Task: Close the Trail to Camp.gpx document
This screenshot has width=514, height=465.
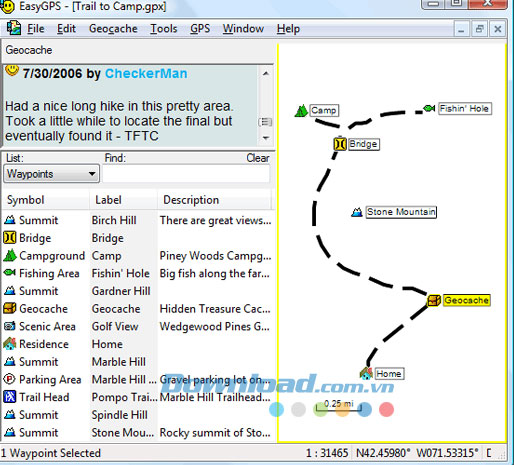Action: coord(498,29)
